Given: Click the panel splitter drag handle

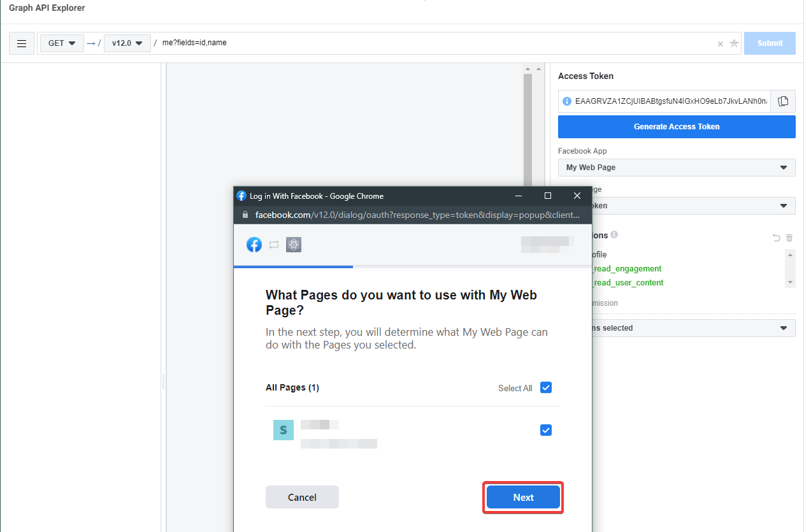Looking at the screenshot, I should (163, 381).
